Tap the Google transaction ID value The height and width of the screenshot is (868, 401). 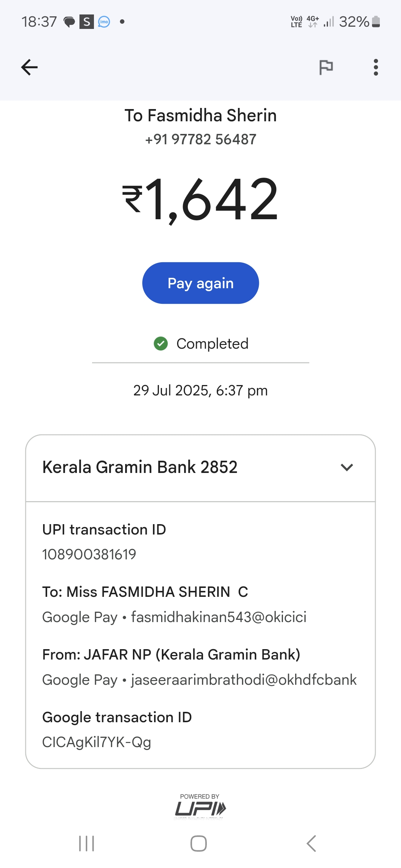(97, 742)
